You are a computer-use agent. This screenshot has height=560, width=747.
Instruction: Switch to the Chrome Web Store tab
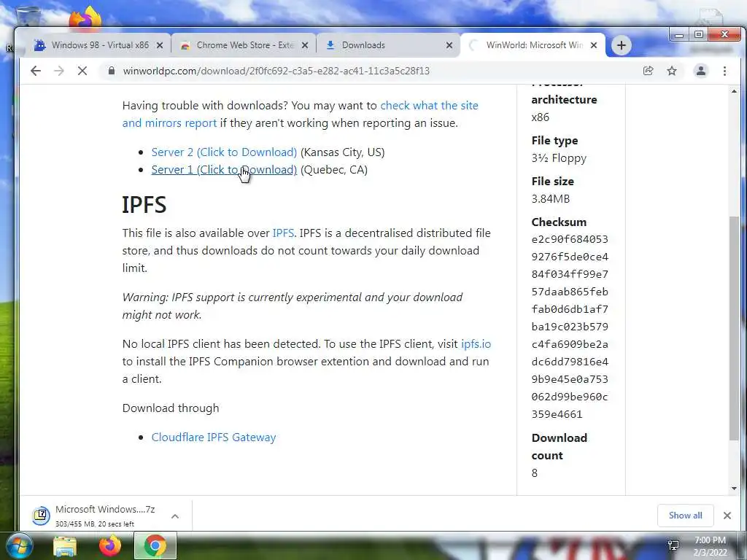tap(243, 45)
